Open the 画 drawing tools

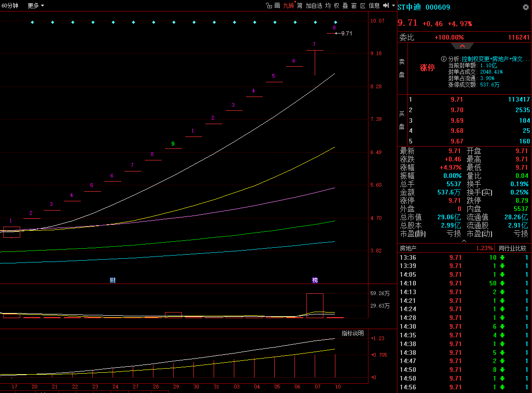click(x=277, y=6)
